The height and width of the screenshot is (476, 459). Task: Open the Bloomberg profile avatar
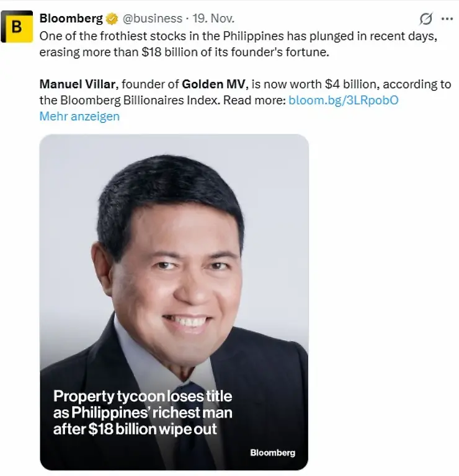17,27
